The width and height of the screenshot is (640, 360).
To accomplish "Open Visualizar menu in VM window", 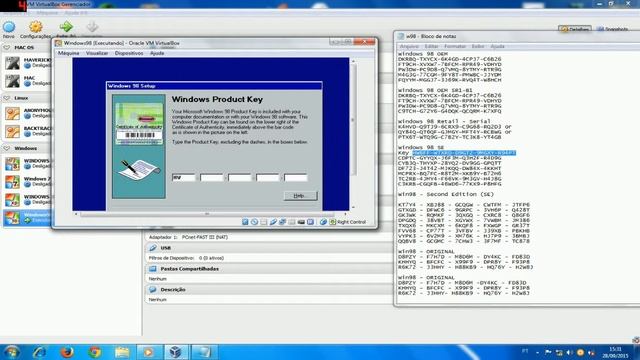I will point(97,53).
